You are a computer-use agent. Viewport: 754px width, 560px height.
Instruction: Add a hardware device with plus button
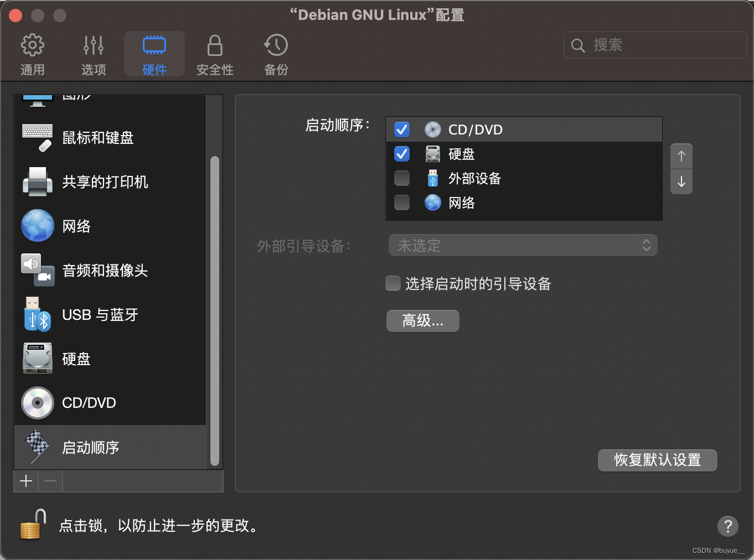(x=26, y=481)
